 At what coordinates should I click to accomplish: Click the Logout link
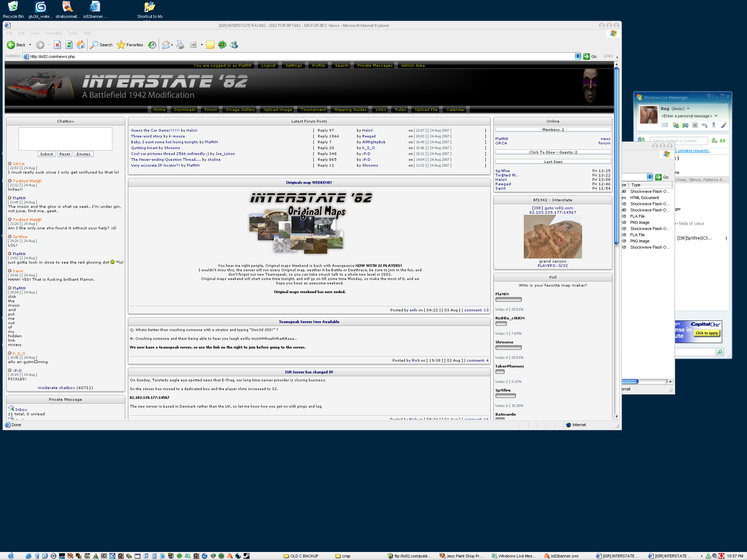click(x=268, y=65)
